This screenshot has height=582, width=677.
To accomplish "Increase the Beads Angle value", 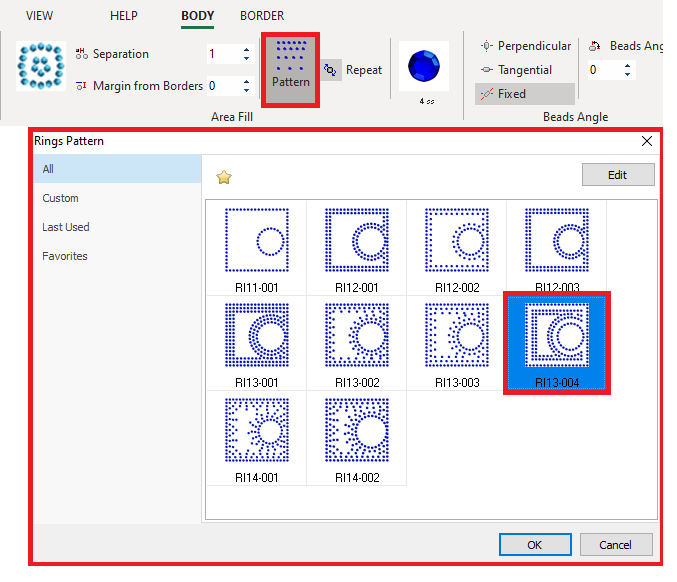I will (628, 65).
